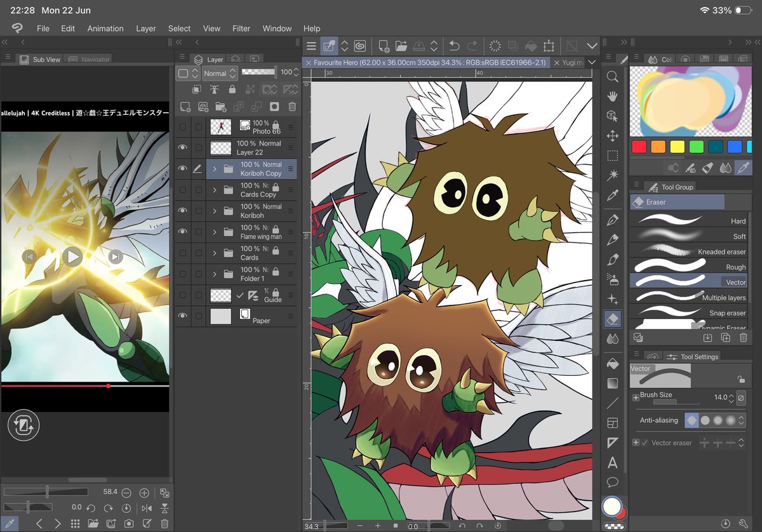Pick the red color swatch
762x532 pixels.
point(639,147)
